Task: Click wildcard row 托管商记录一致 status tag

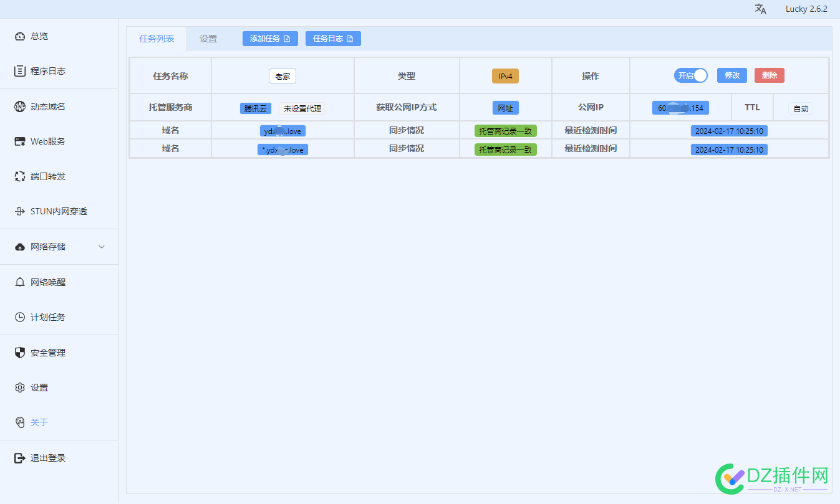Action: (505, 150)
